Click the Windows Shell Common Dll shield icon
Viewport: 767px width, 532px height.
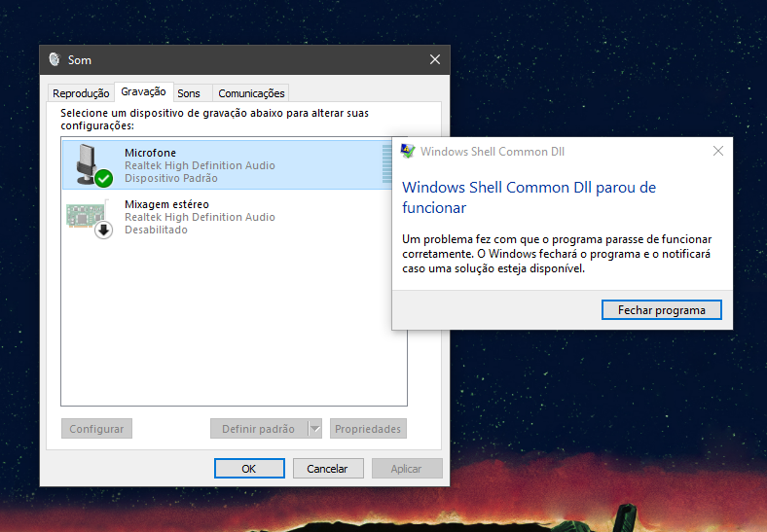[x=408, y=151]
